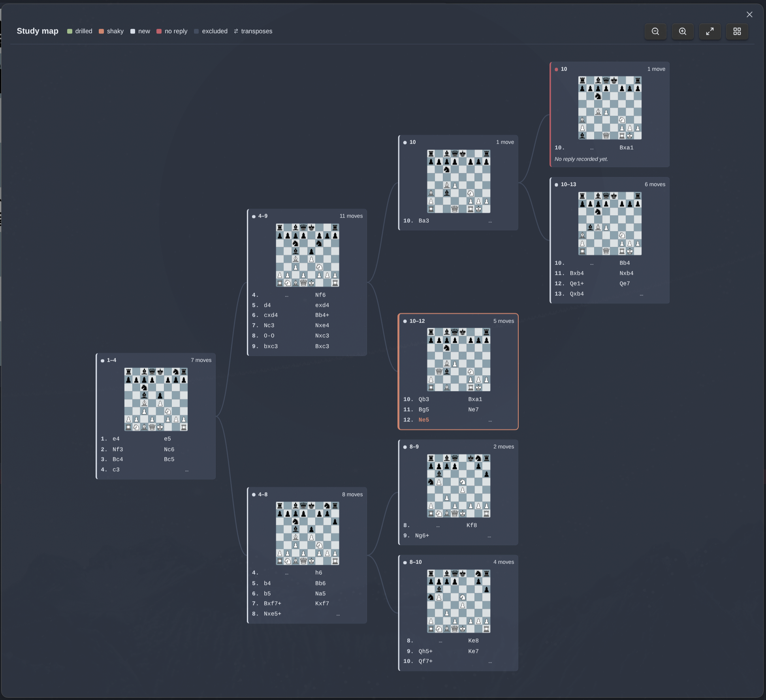The width and height of the screenshot is (766, 700).
Task: Click black's move Kxf7
Action: tap(322, 604)
